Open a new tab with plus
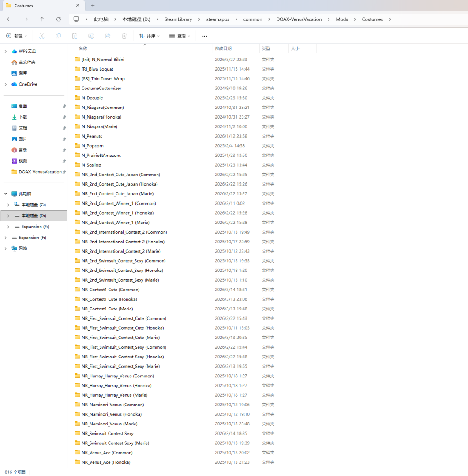This screenshot has width=468, height=476. (93, 5)
